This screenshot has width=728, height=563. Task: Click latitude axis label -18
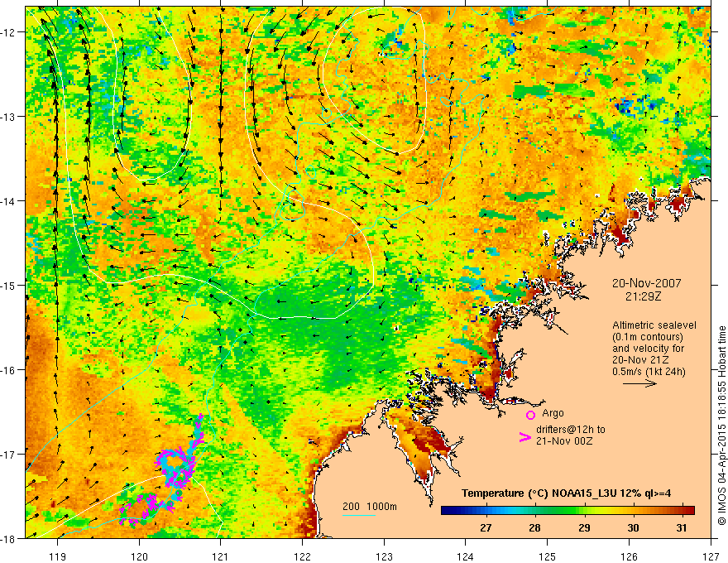[x=8, y=539]
